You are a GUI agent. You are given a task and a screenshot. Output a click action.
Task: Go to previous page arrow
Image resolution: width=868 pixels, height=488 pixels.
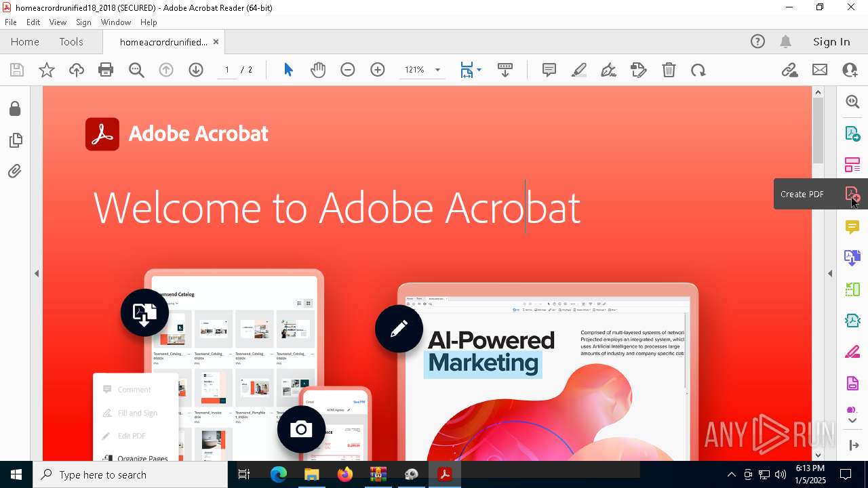coord(166,70)
